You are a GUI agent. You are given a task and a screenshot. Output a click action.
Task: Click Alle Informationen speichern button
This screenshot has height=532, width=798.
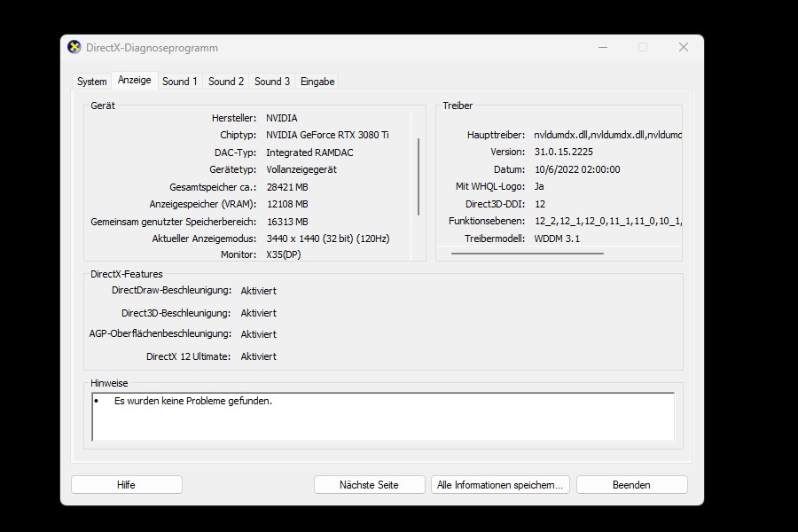pyautogui.click(x=500, y=485)
